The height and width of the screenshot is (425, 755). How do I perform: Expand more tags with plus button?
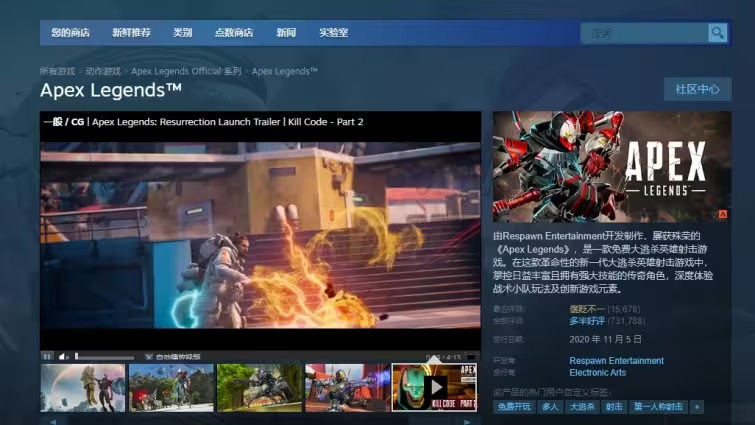coord(697,407)
